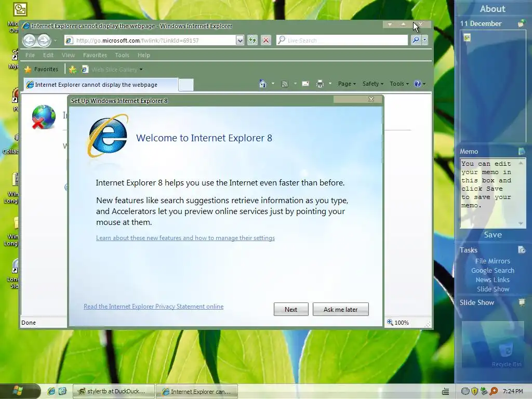Open File Mirrors in Tasks

pos(493,261)
